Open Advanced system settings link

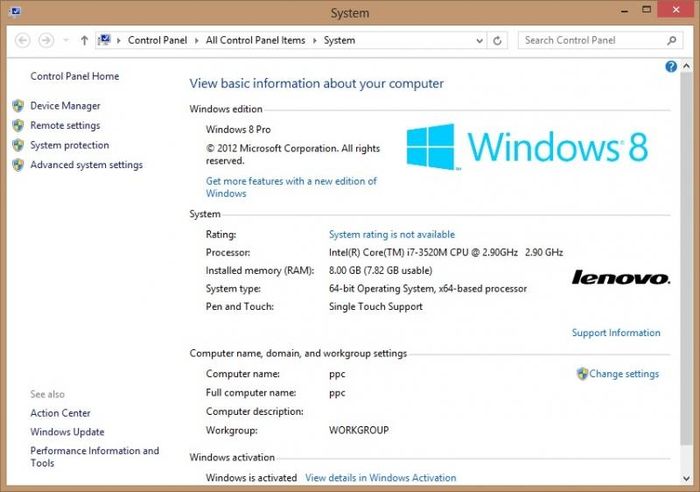tap(87, 165)
